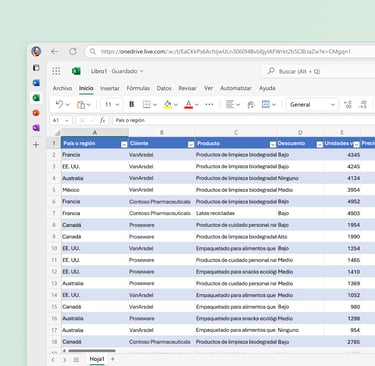Open the browser profile avatar
The height and width of the screenshot is (366, 375).
36,51
